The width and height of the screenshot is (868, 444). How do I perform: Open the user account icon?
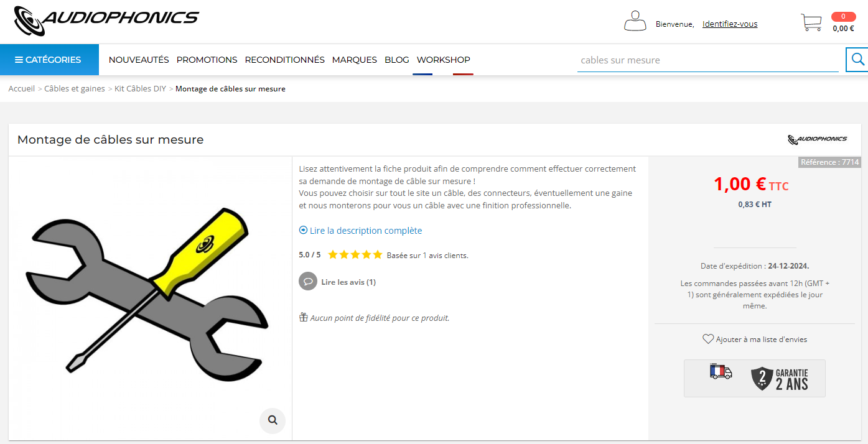tap(635, 21)
